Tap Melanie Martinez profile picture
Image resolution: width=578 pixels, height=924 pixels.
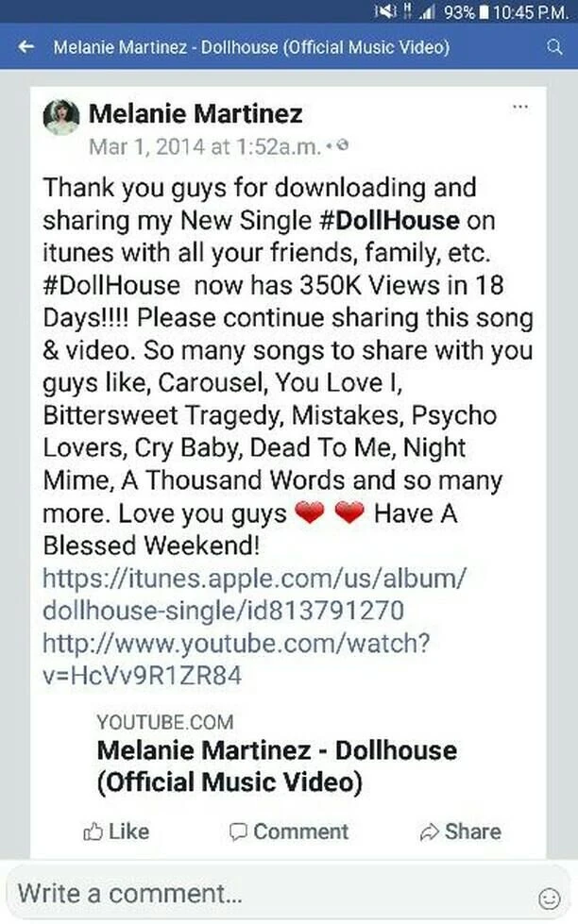(61, 117)
